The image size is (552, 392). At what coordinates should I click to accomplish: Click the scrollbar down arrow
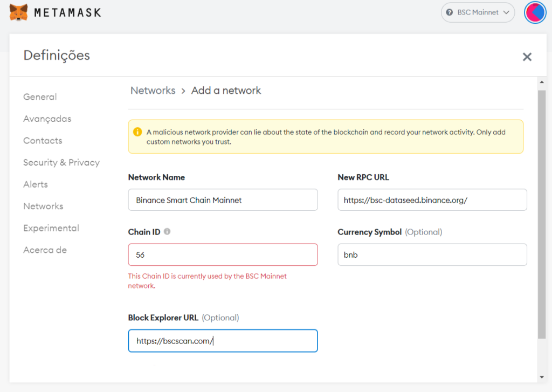pos(542,377)
